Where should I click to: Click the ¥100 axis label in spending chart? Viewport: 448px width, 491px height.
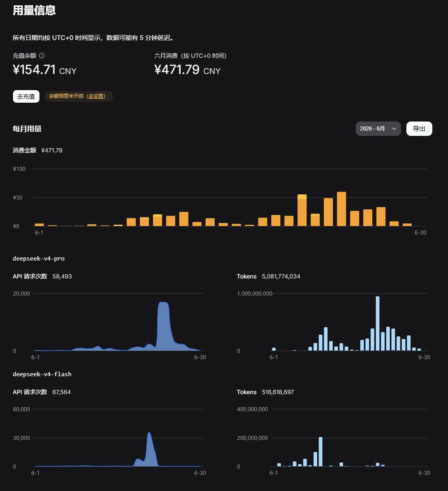point(19,169)
